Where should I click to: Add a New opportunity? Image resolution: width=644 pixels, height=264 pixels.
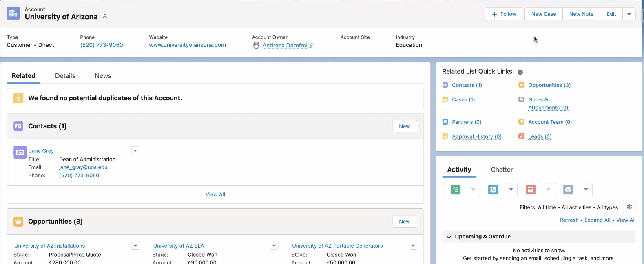(404, 222)
